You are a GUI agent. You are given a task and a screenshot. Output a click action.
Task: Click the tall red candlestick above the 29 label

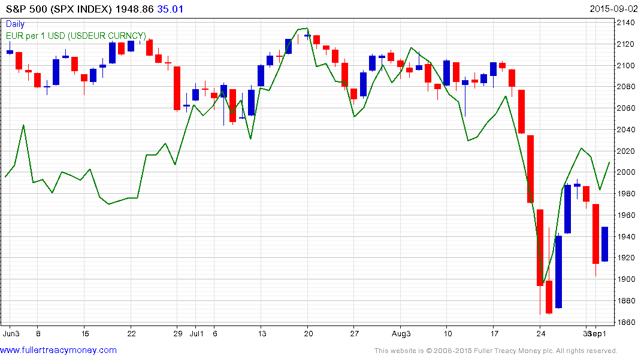[x=177, y=89]
